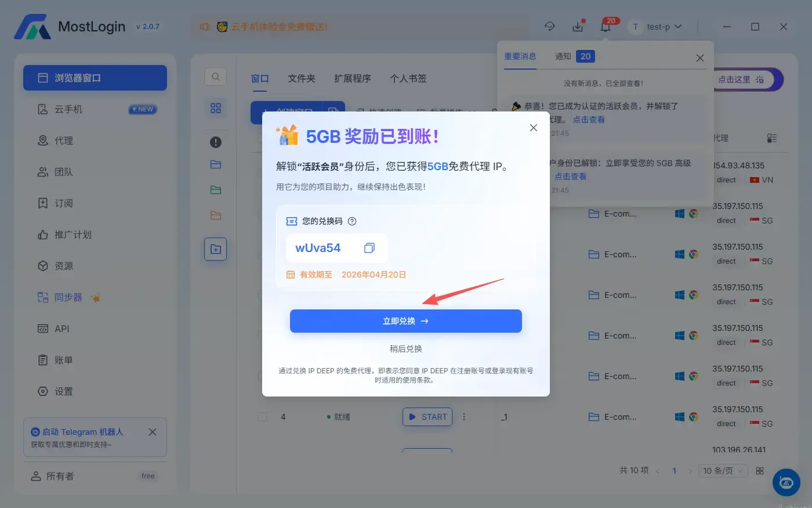Click the 所有者 owner row
The width and height of the screenshot is (812, 508).
[95, 476]
